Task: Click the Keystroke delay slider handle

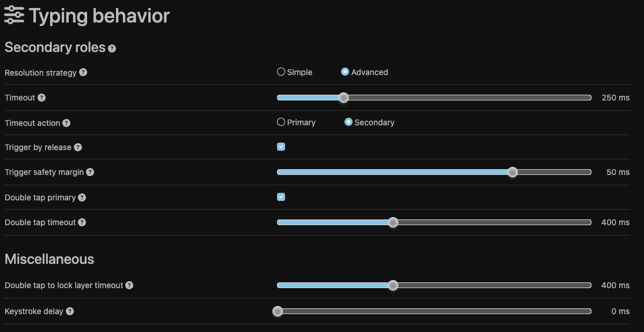Action: pos(278,311)
